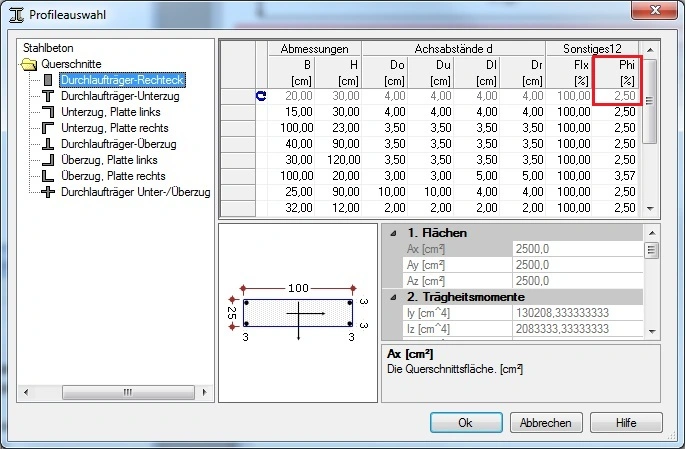The image size is (686, 449).
Task: Click the B value 32,00 cell
Action: [291, 208]
